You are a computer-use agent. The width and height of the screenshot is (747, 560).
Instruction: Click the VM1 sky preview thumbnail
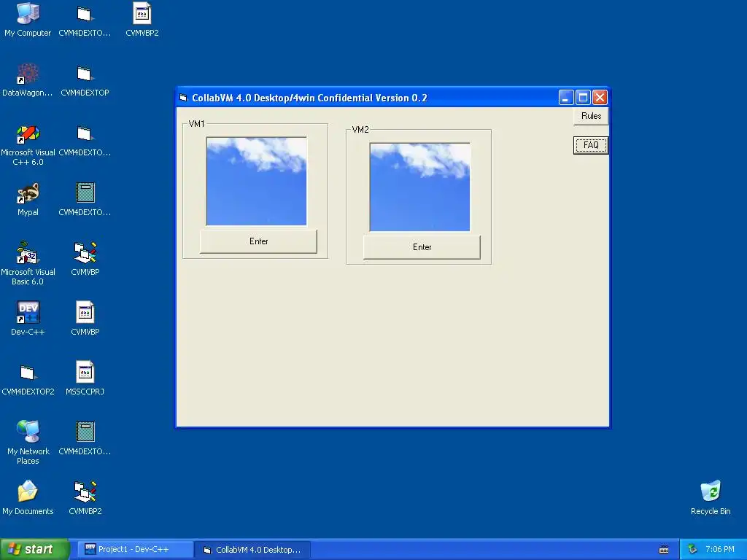pos(256,182)
